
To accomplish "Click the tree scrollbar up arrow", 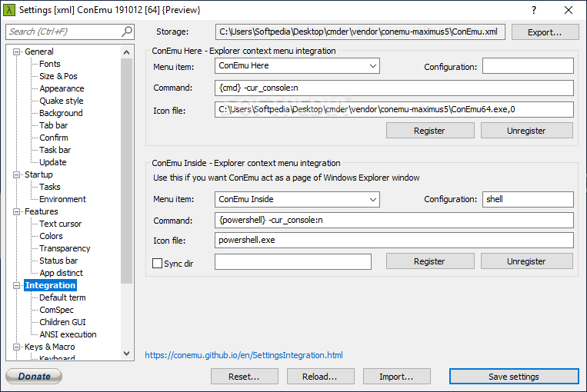I will (x=126, y=52).
